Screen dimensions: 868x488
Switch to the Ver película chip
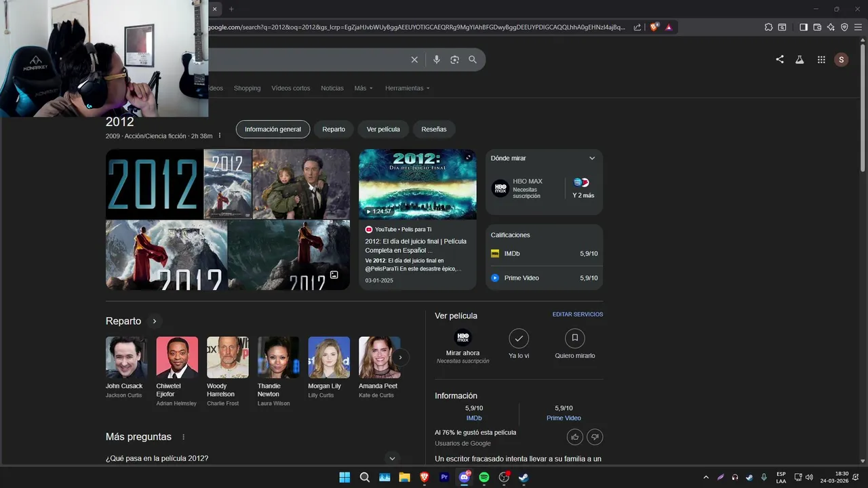click(383, 129)
